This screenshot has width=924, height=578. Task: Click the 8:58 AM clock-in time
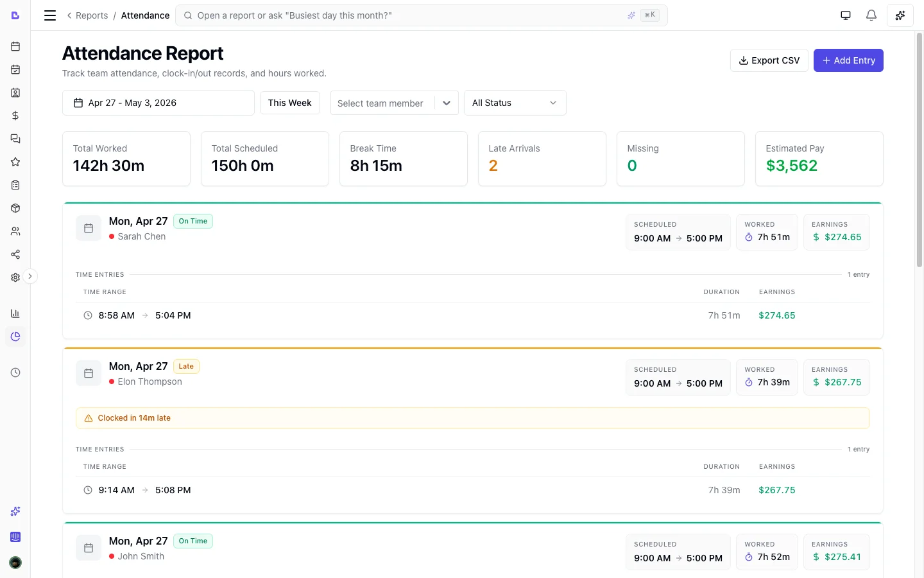pos(117,315)
